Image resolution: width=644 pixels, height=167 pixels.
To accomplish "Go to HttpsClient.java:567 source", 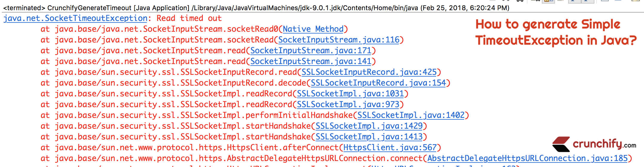I will pyautogui.click(x=390, y=148).
